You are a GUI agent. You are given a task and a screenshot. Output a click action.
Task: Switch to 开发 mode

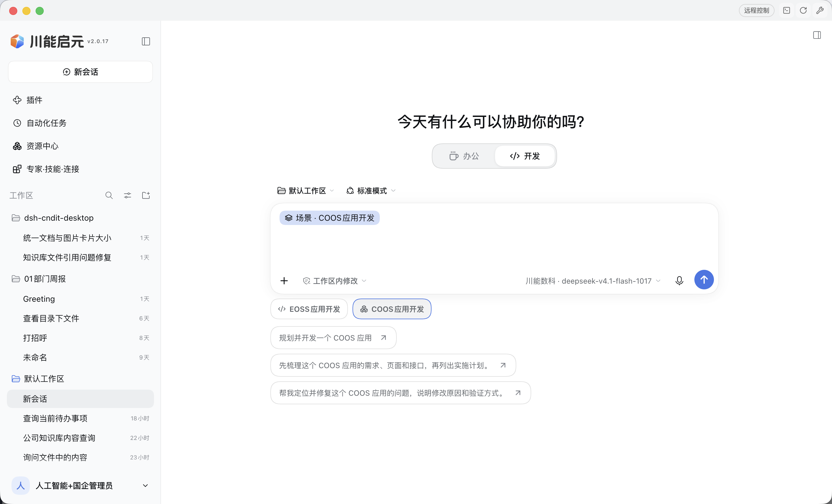coord(525,156)
